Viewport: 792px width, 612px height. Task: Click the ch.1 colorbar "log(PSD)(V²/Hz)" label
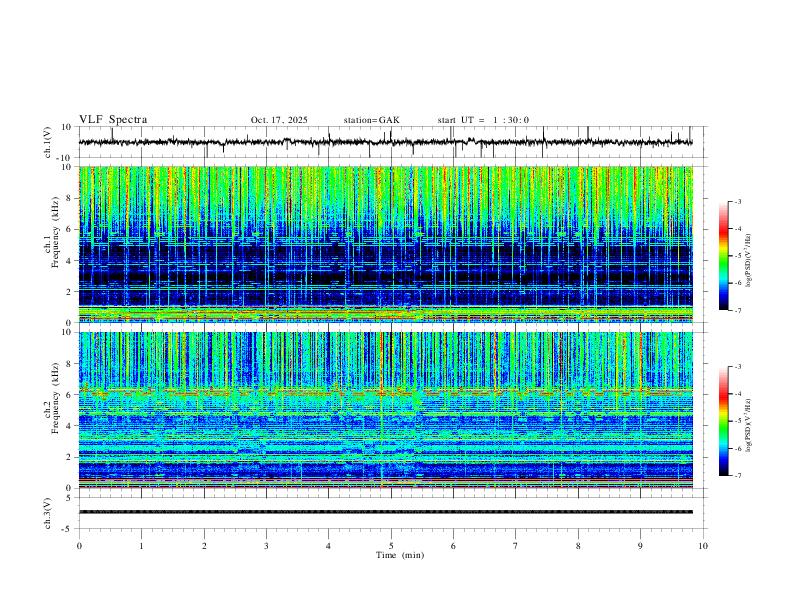click(749, 260)
